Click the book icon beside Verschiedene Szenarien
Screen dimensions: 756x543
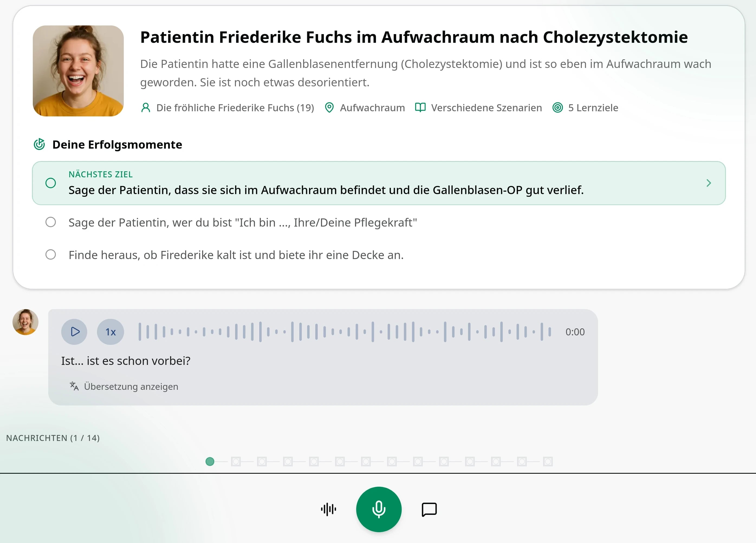click(420, 108)
